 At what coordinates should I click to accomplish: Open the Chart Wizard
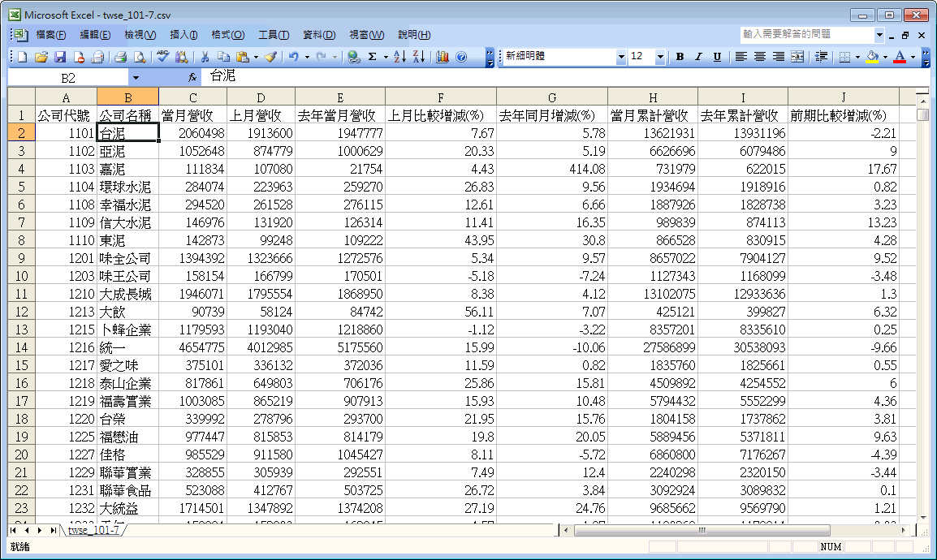pos(443,57)
